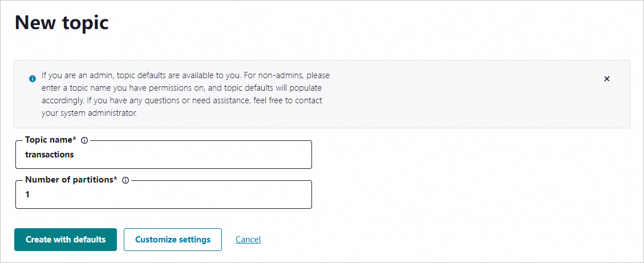This screenshot has width=644, height=263.
Task: Click the Number of partitions info icon
Action: (125, 180)
